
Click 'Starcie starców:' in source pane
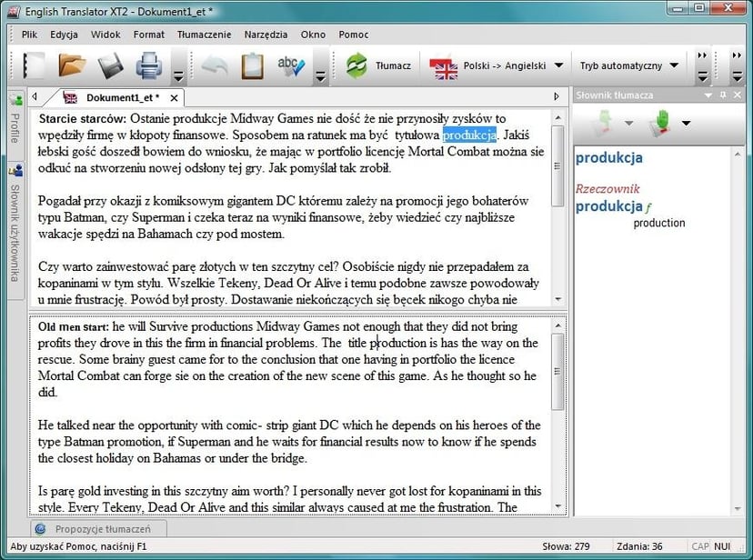82,118
